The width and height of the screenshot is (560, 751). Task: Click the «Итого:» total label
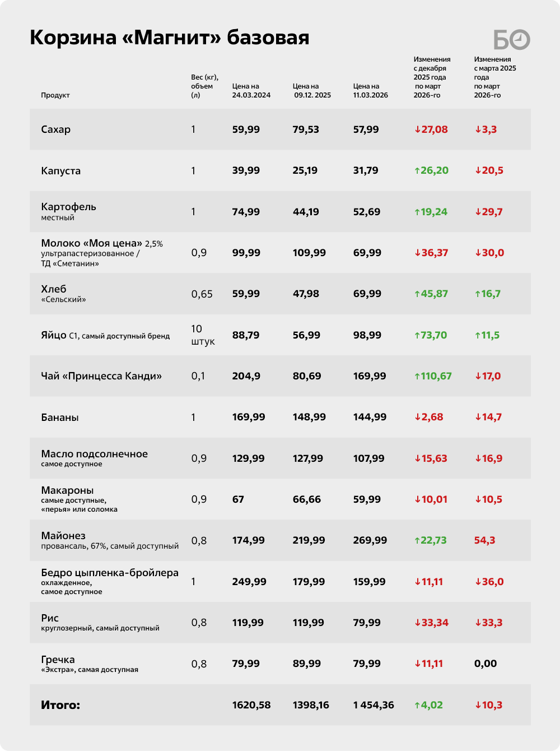[60, 705]
